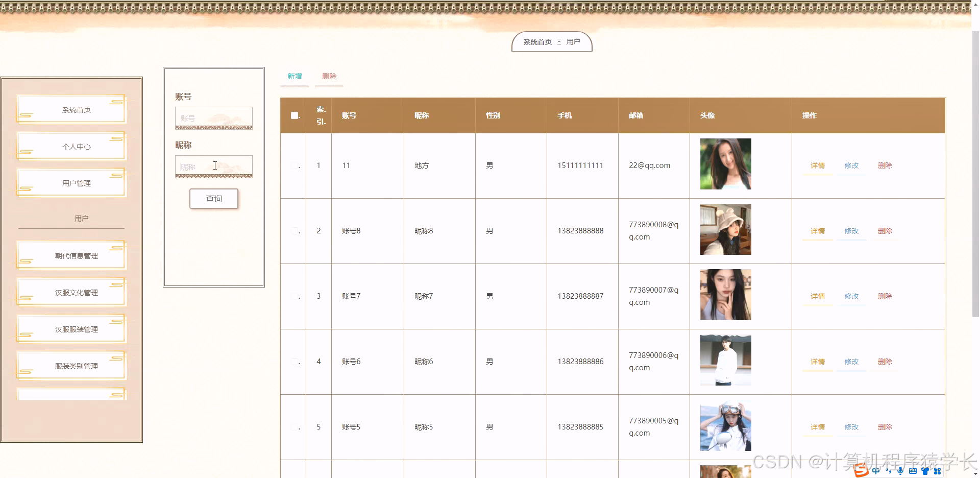The image size is (980, 478).
Task: Check the checkbox for the 账号6 row
Action: [295, 362]
